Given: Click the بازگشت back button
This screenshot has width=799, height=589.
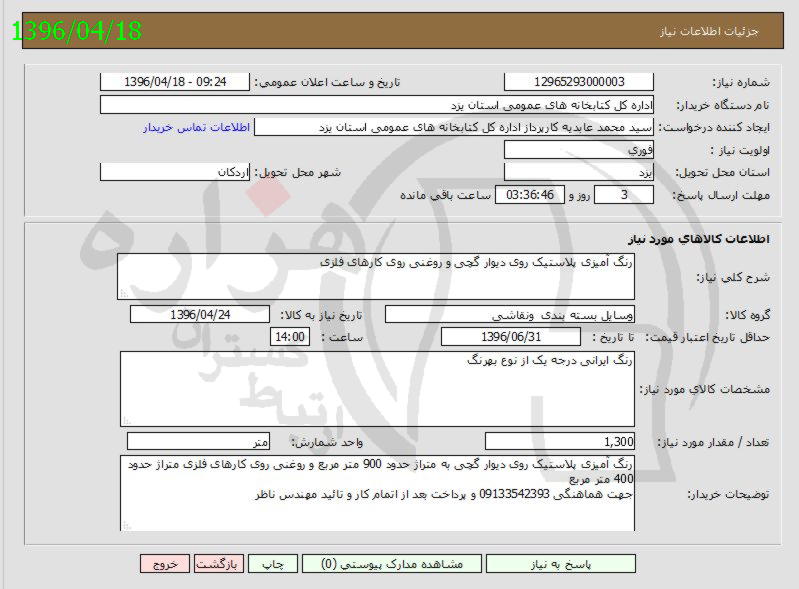Looking at the screenshot, I should (218, 564).
